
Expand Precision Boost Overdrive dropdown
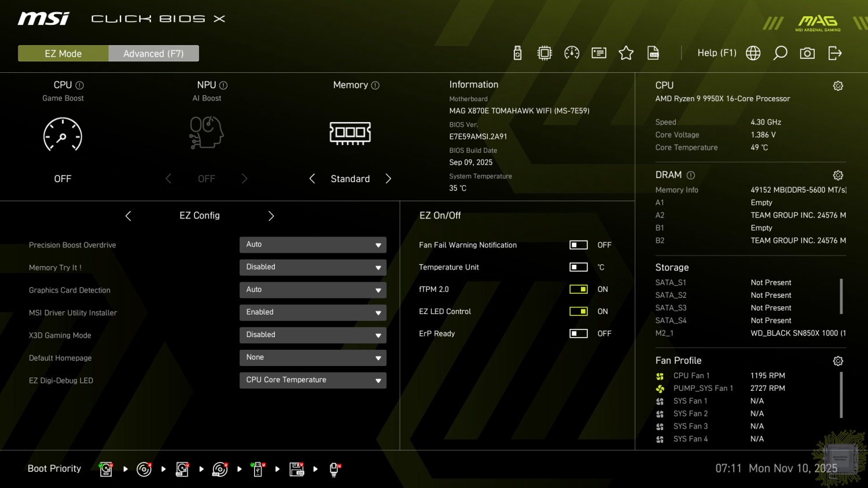coord(312,245)
